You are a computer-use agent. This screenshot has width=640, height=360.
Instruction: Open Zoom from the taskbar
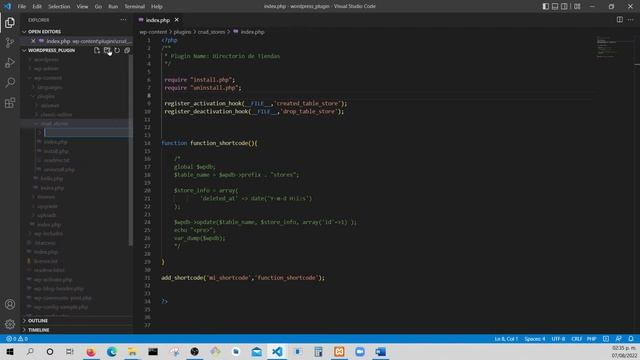[x=360, y=351]
